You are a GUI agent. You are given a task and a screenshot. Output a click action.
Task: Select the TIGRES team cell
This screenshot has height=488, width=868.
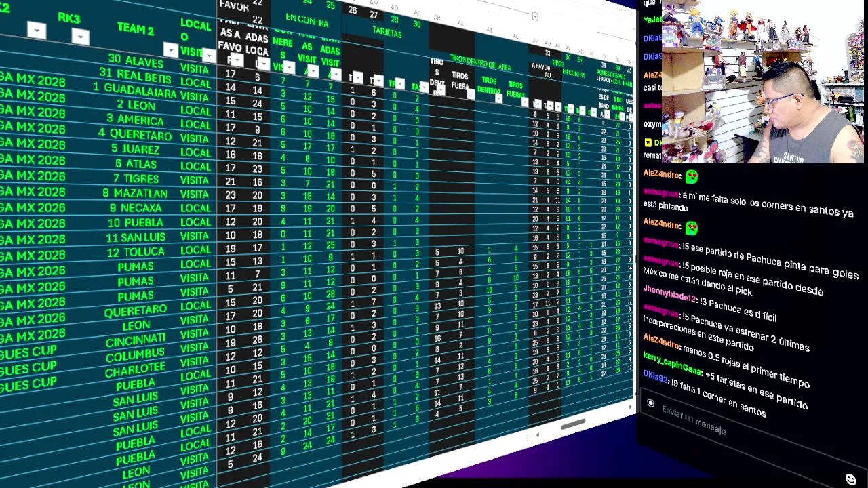click(134, 178)
